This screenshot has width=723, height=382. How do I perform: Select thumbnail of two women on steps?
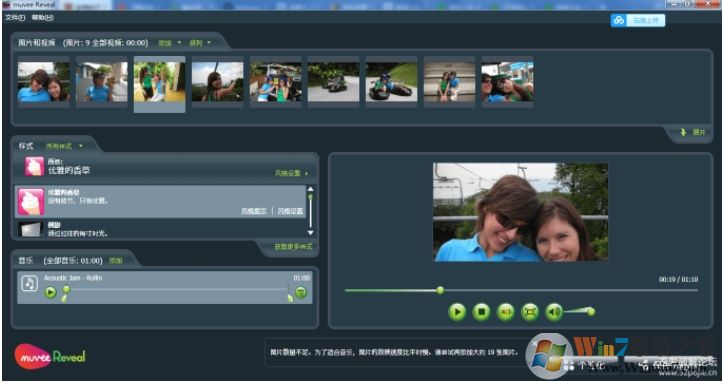[450, 82]
